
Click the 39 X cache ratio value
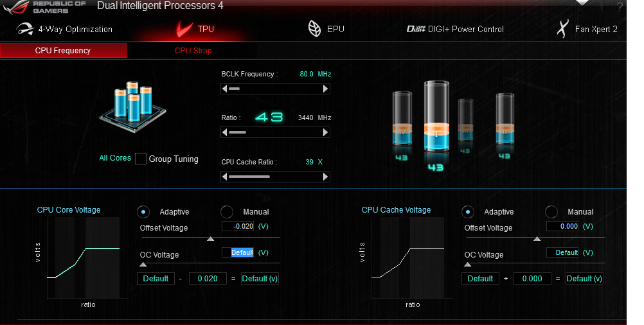314,162
